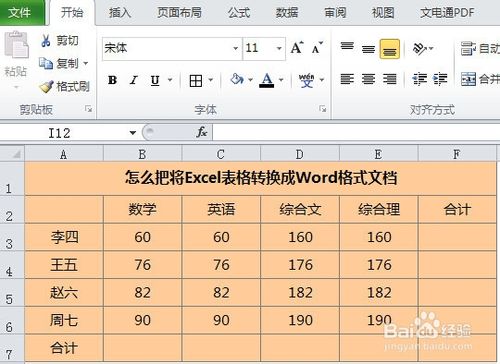The height and width of the screenshot is (364, 500).
Task: Open the Fill Color dropdown arrow
Action: click(250, 80)
